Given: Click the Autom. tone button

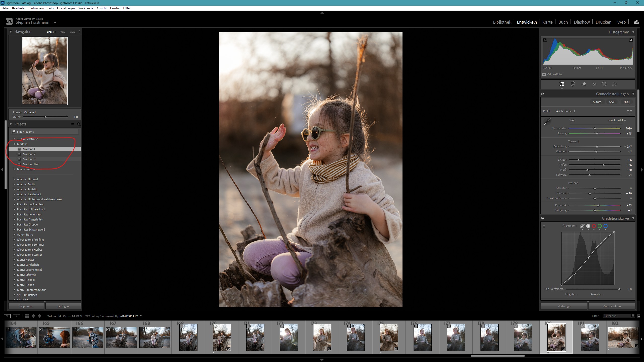Looking at the screenshot, I should [597, 102].
